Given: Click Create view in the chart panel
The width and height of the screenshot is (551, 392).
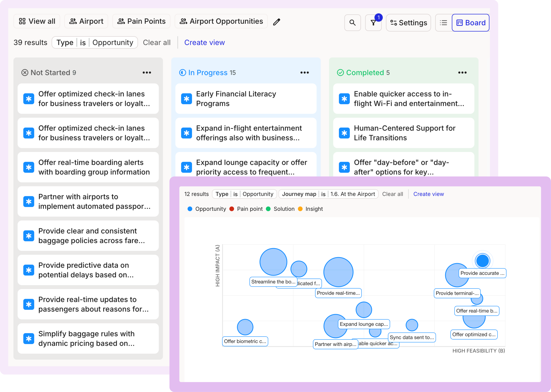Looking at the screenshot, I should point(428,194).
